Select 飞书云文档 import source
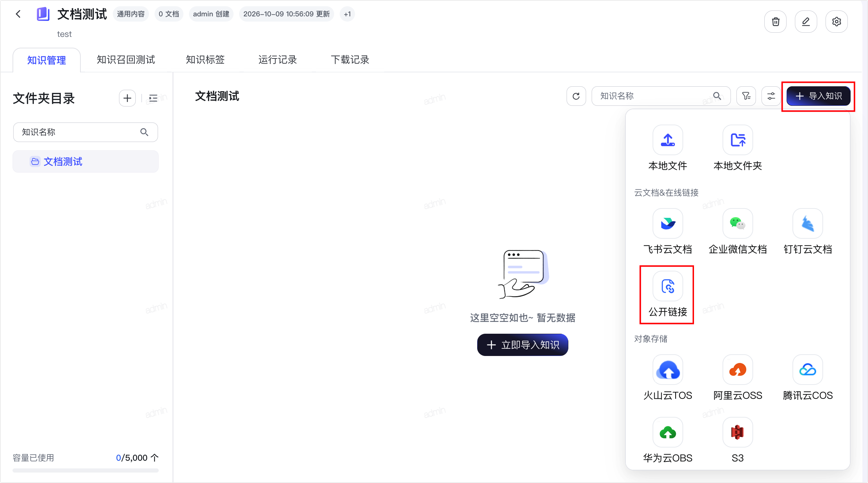Viewport: 868px width, 483px height. coord(668,232)
